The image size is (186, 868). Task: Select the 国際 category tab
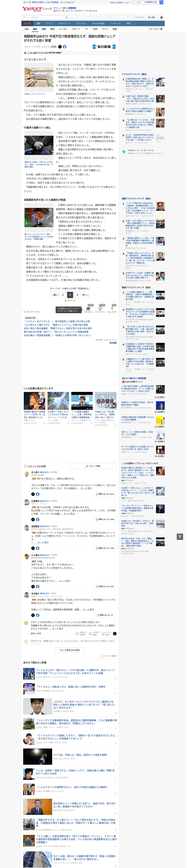(x=44, y=29)
